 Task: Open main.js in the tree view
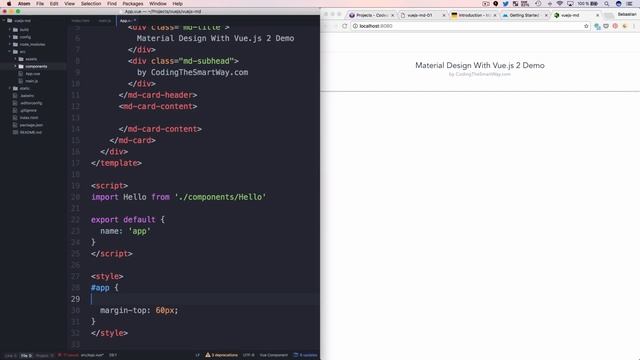coord(31,81)
